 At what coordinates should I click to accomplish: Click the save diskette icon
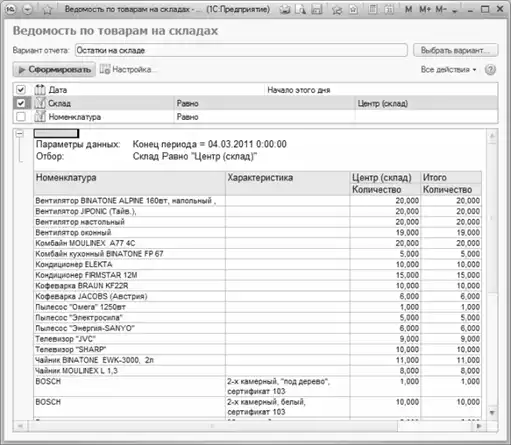pos(317,9)
